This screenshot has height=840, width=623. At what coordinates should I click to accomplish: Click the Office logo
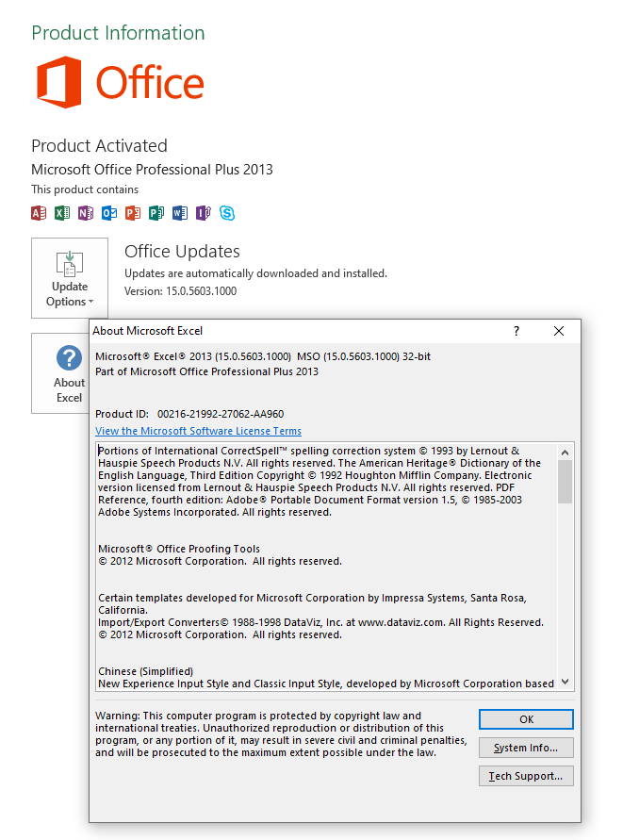pos(120,82)
